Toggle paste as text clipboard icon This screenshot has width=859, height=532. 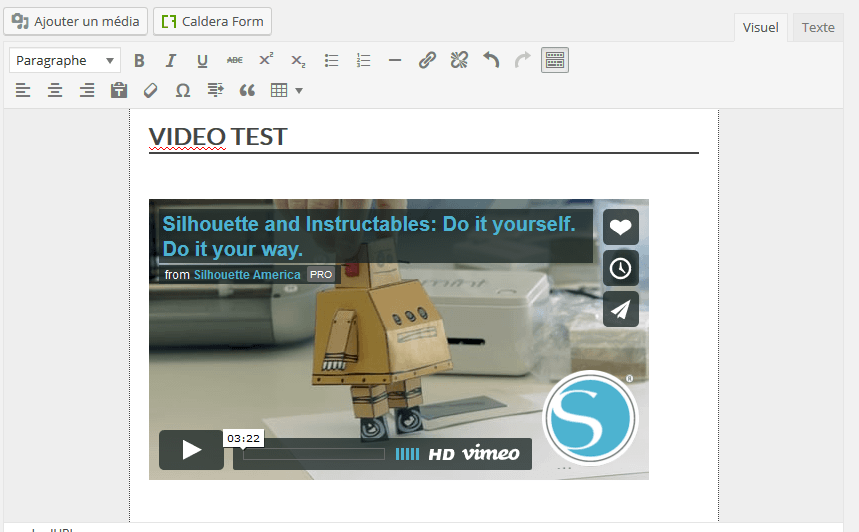(119, 90)
